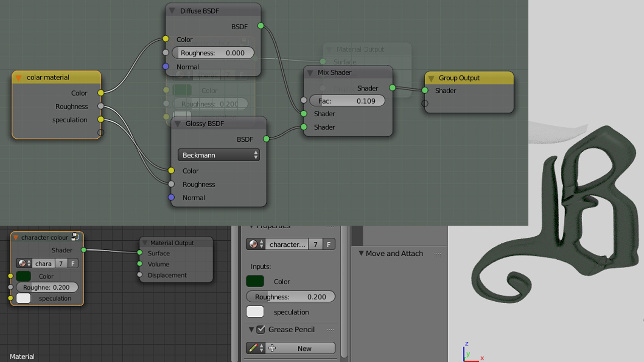
Task: Open node tree browser in Properties panel
Action: (x=256, y=244)
